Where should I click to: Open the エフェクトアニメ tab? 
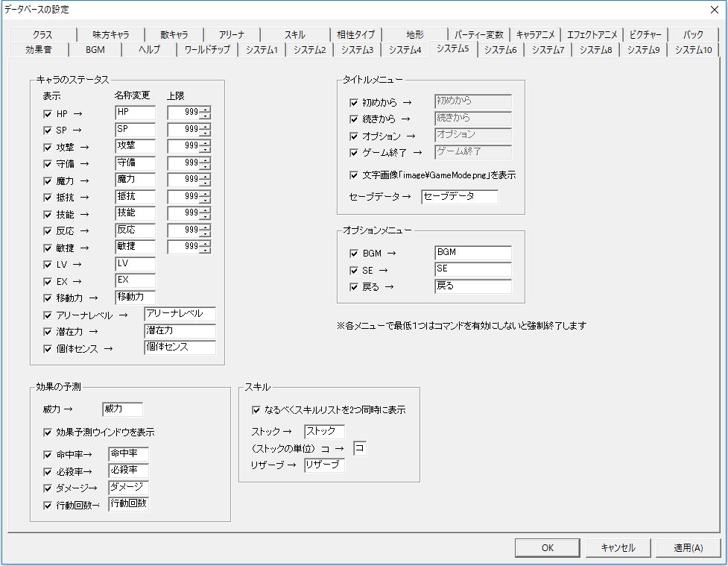[592, 35]
